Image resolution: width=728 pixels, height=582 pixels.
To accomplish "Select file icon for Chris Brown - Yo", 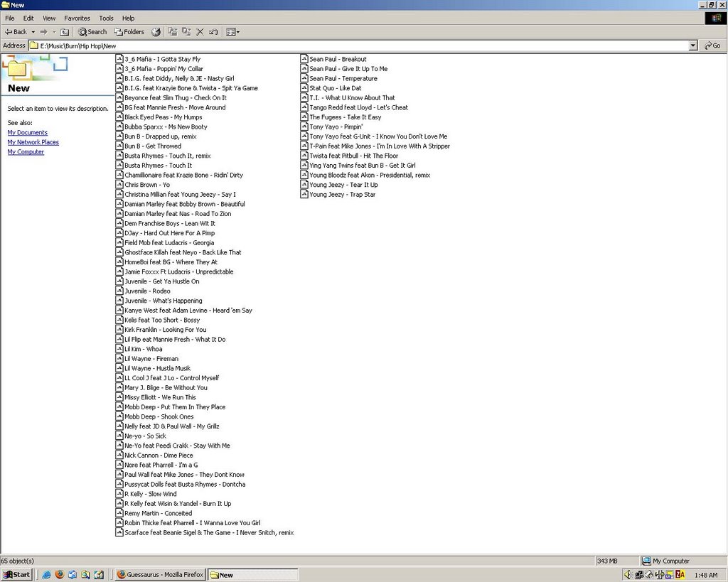I will [x=119, y=184].
